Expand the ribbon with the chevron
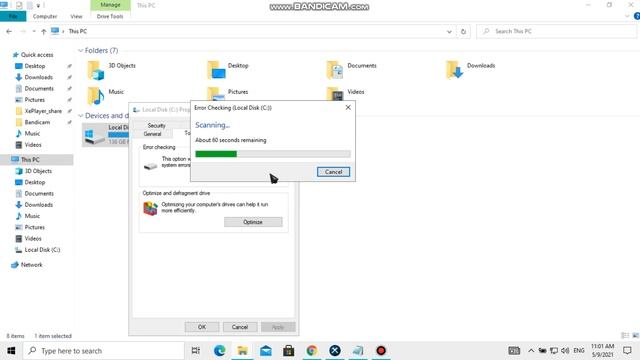Image resolution: width=640 pixels, height=360 pixels. [627, 16]
